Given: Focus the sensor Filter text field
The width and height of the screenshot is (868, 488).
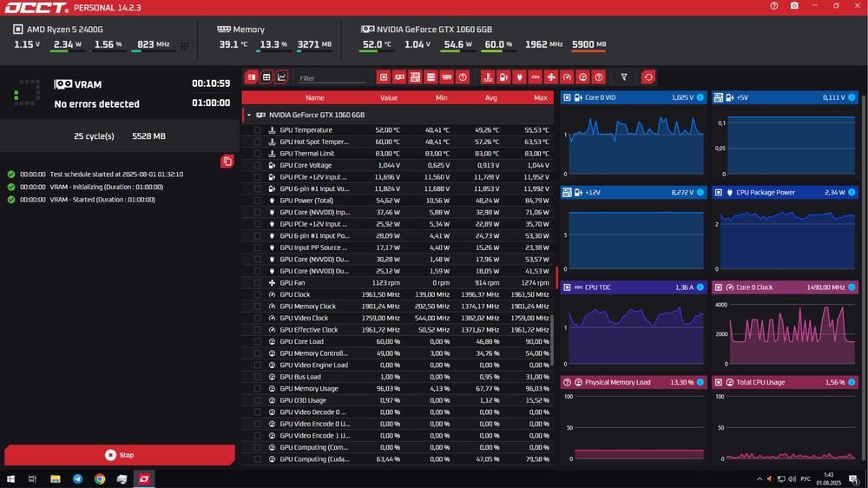Looking at the screenshot, I should (332, 78).
